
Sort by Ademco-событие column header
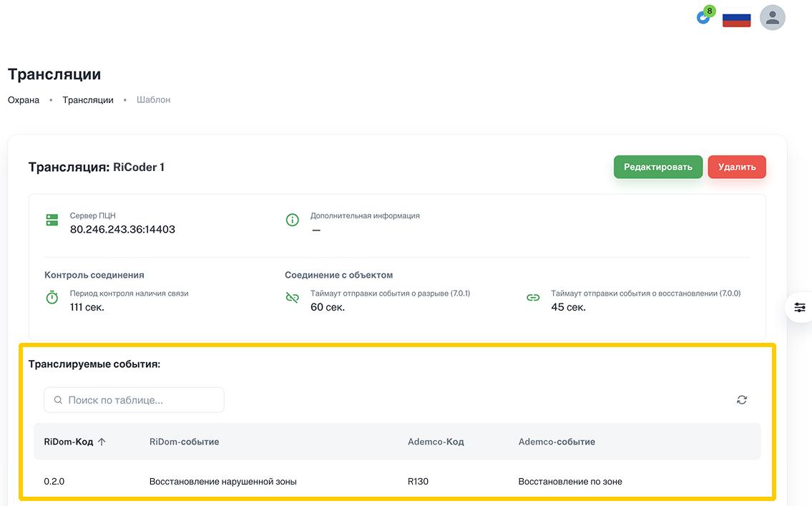[557, 442]
